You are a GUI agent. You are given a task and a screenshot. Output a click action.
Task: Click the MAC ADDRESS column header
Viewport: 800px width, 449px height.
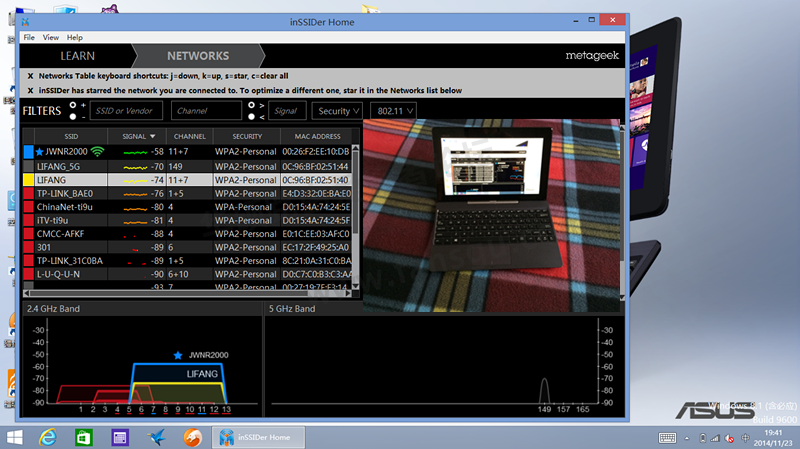coord(317,136)
